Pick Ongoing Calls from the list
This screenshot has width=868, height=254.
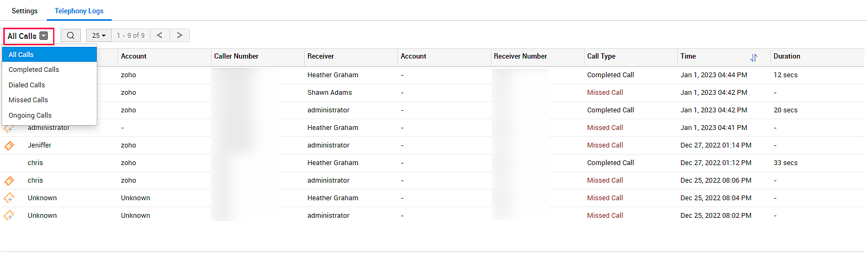[30, 116]
